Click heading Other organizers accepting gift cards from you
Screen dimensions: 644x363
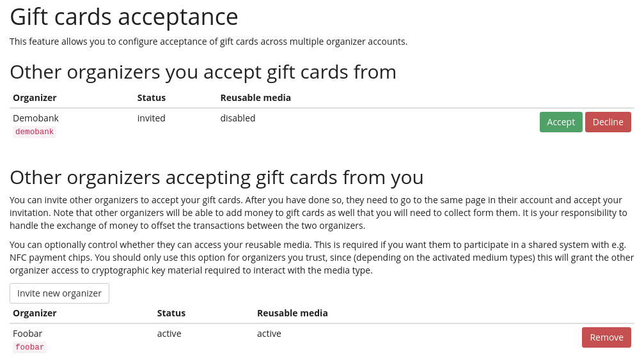coord(217,176)
